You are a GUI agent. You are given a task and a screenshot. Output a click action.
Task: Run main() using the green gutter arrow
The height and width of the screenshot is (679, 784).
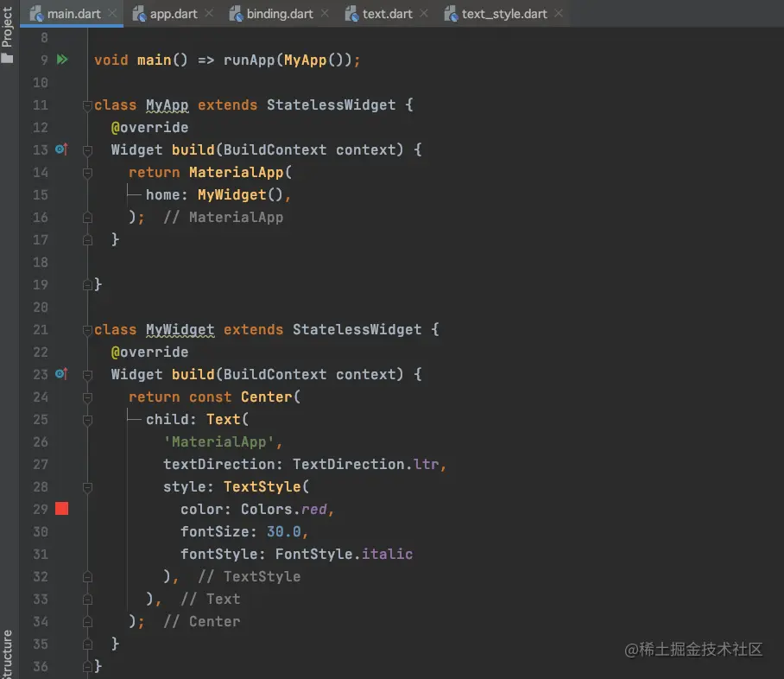[60, 60]
